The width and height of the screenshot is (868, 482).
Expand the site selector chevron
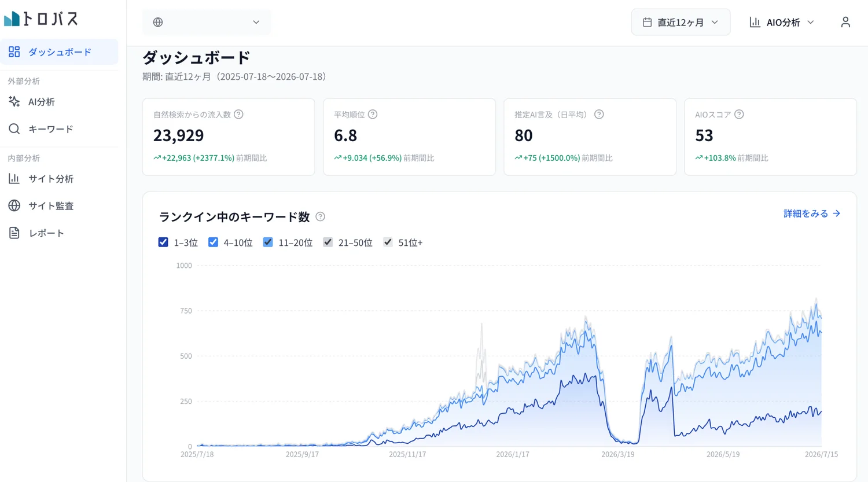(256, 22)
